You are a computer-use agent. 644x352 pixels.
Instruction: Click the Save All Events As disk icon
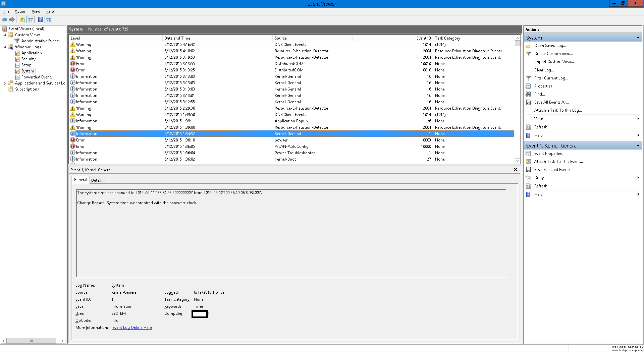point(528,102)
